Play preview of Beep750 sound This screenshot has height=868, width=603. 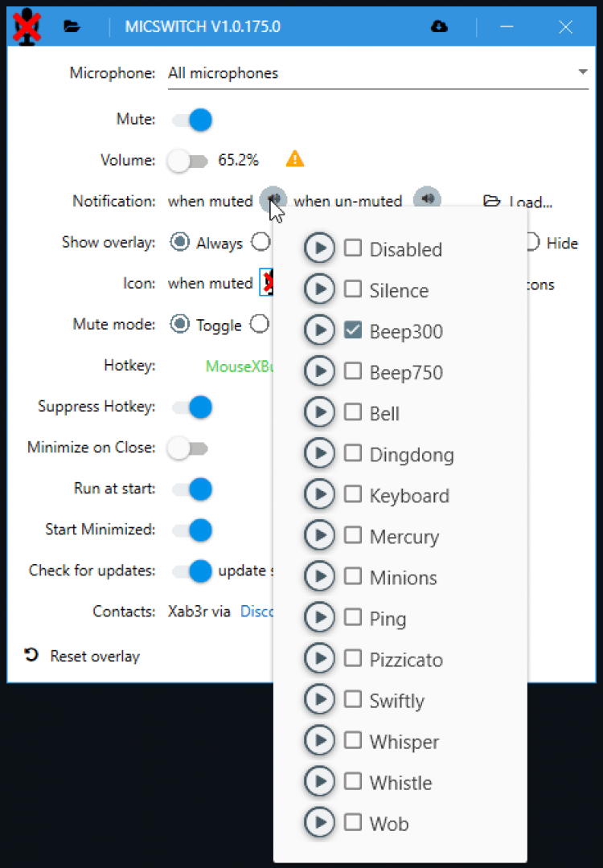pos(319,371)
